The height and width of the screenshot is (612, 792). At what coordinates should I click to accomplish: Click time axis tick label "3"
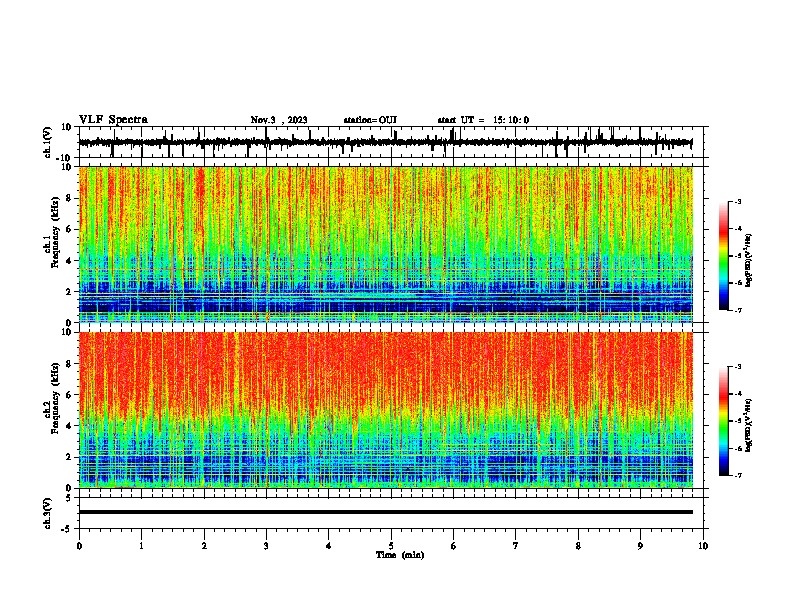pos(266,546)
